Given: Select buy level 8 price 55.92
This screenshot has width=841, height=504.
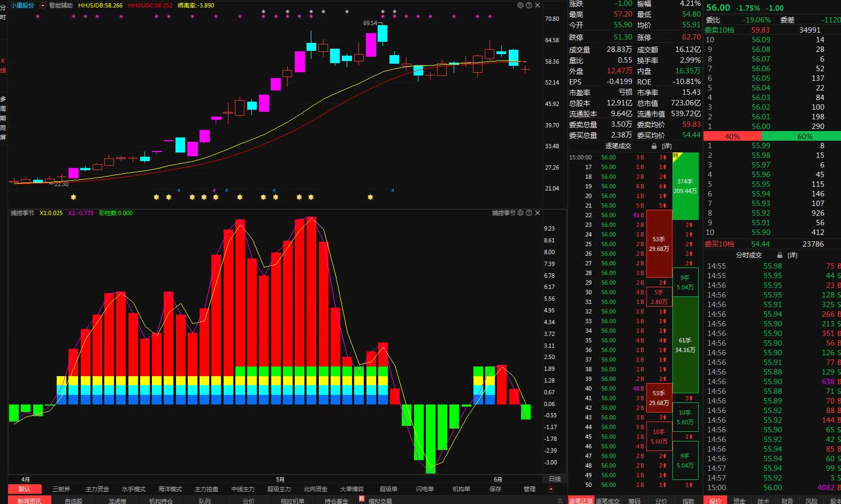Looking at the screenshot, I should (x=761, y=213).
